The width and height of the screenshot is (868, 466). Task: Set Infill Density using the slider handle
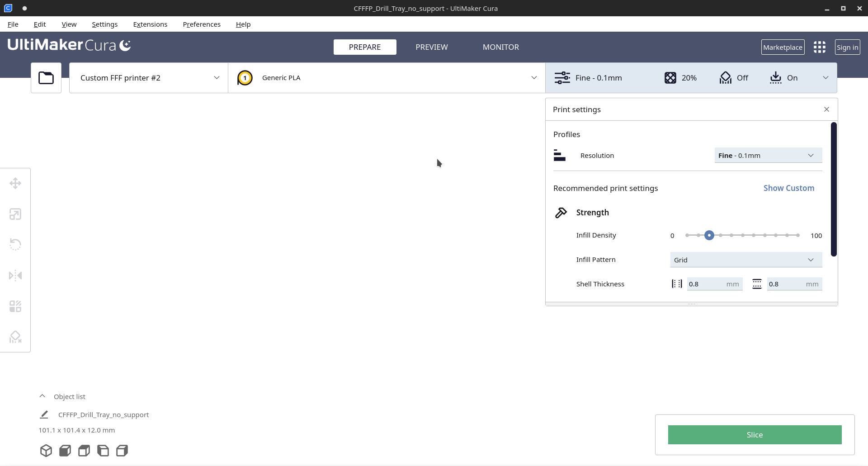[709, 235]
